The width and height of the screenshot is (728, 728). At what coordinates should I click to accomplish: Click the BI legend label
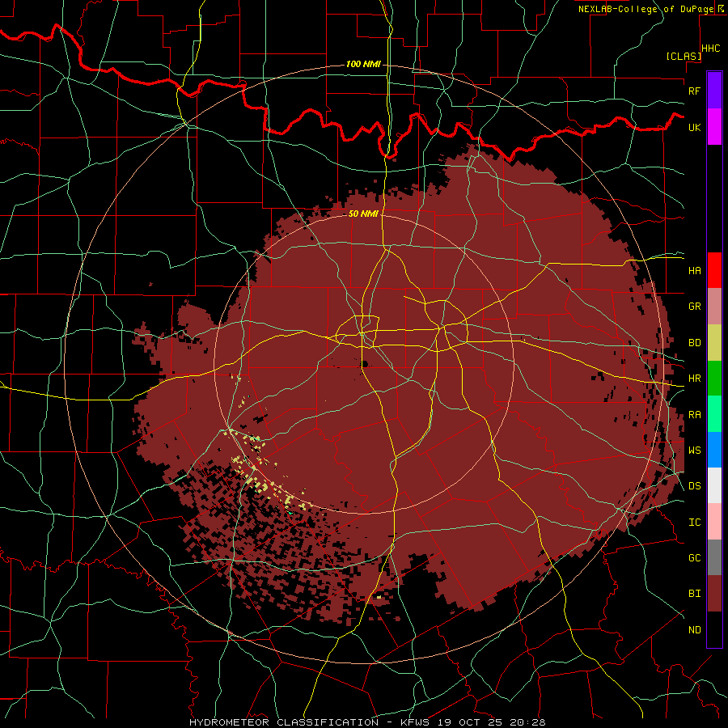(x=694, y=594)
